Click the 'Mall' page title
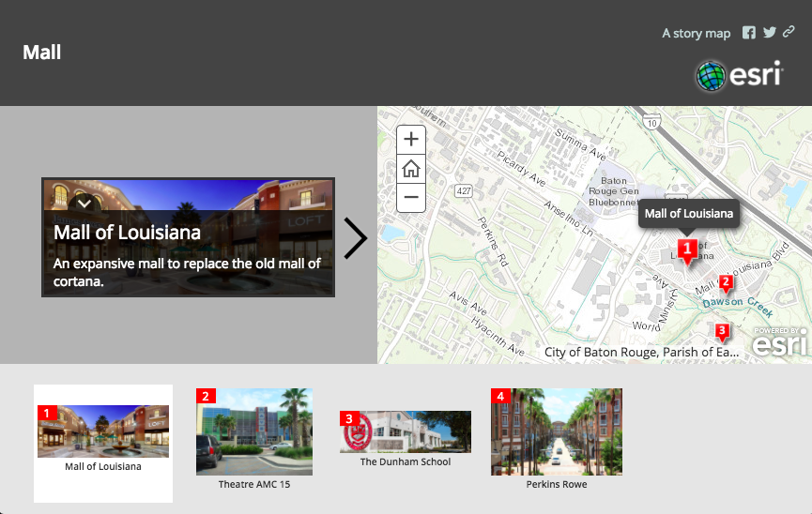The image size is (812, 514). 42,53
